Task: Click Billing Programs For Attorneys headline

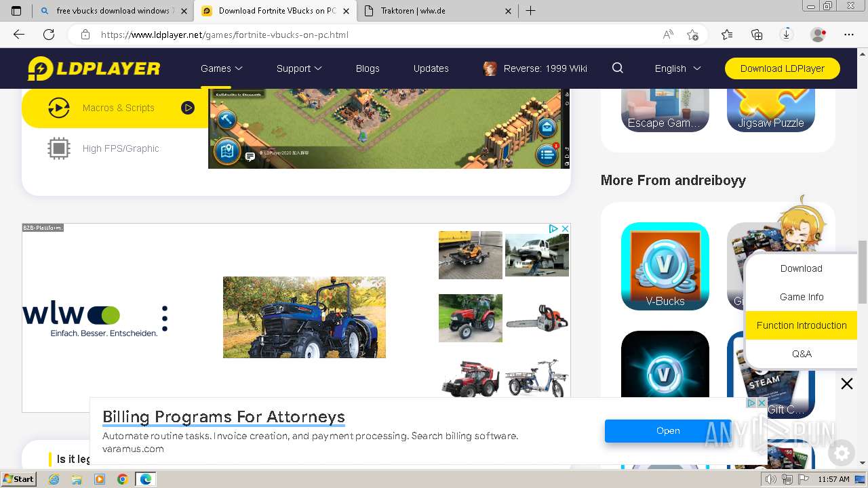Action: (224, 416)
